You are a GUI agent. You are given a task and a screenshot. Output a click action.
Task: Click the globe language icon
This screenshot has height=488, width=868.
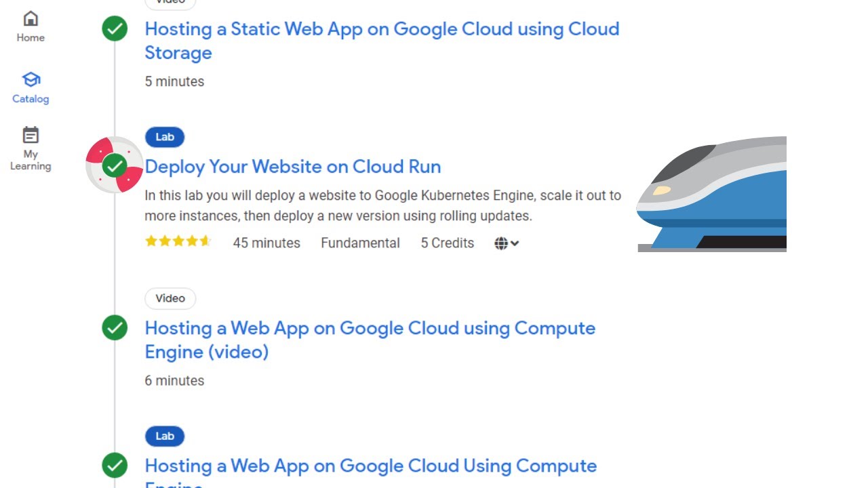coord(501,243)
